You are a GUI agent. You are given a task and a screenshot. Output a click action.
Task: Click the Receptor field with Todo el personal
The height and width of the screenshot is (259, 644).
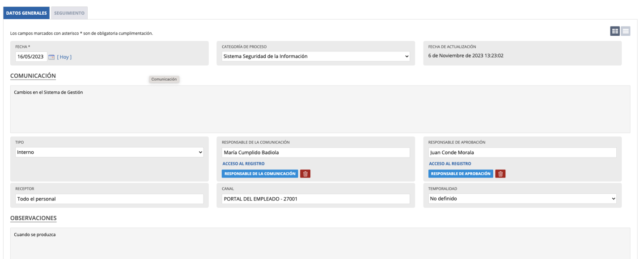[x=109, y=199]
